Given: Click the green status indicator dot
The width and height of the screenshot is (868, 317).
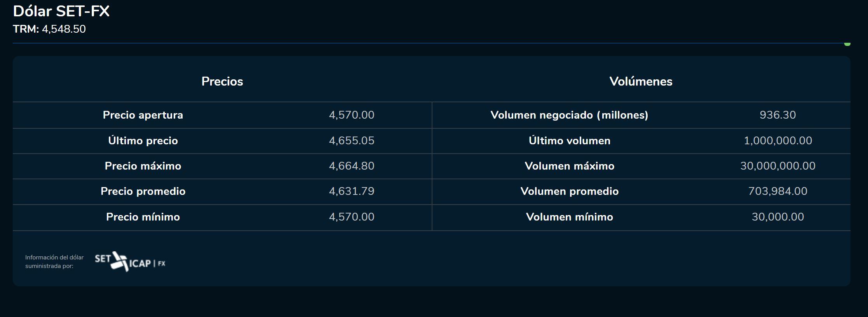Looking at the screenshot, I should point(847,44).
